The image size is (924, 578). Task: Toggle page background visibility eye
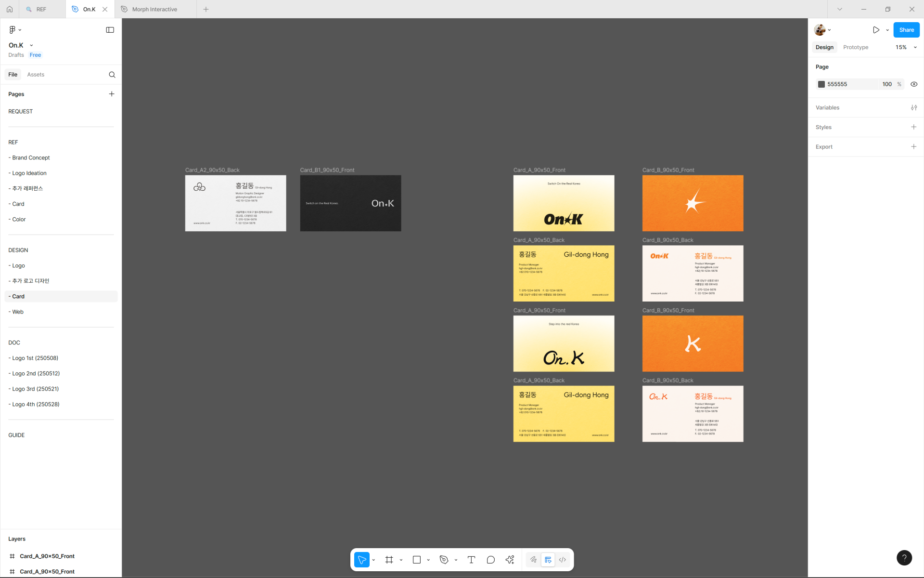pos(914,84)
